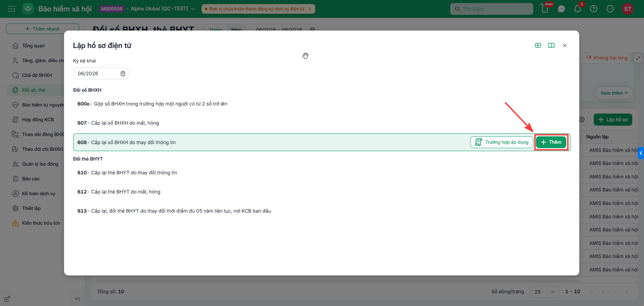Image resolution: width=644 pixels, height=306 pixels.
Task: Click the Thiết lập gear icon in sidebar
Action: click(15, 208)
